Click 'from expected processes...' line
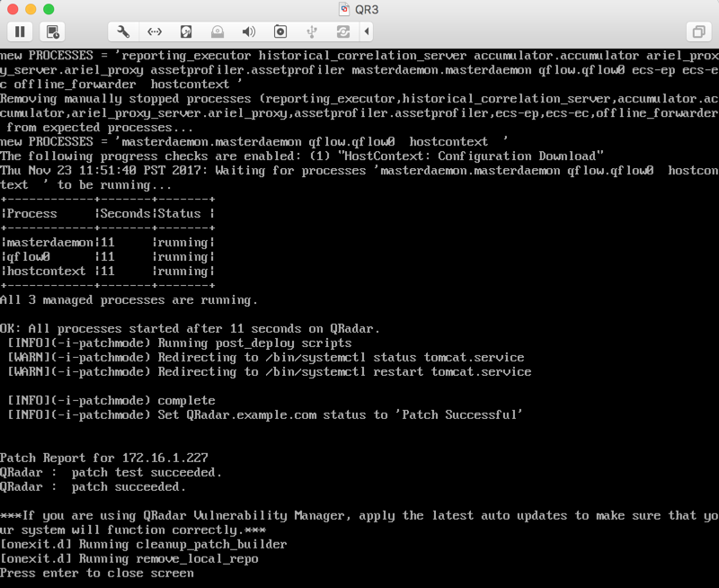This screenshot has height=588, width=719. [100, 128]
